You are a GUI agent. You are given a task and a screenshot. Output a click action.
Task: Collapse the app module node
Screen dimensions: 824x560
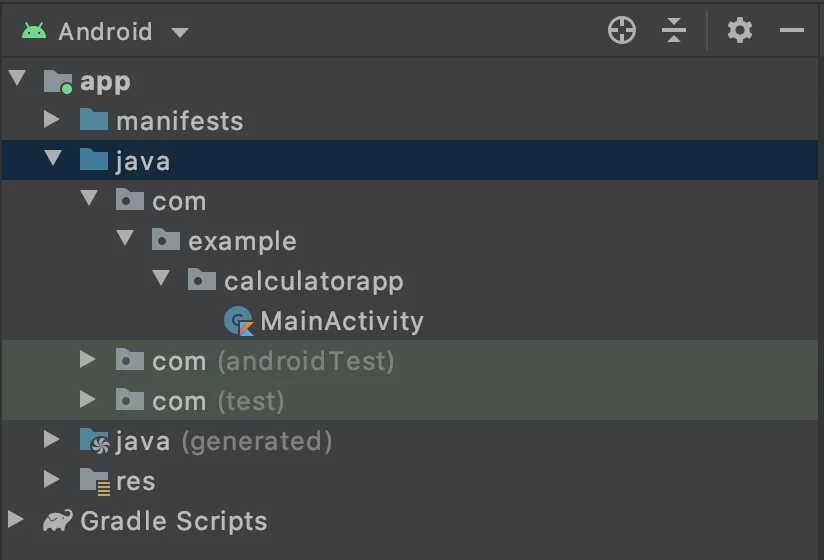pyautogui.click(x=17, y=78)
